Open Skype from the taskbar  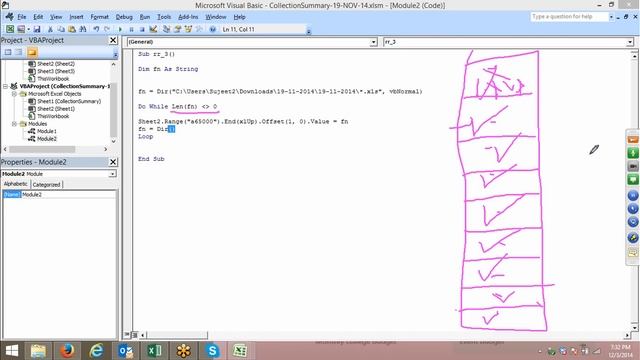[212, 351]
